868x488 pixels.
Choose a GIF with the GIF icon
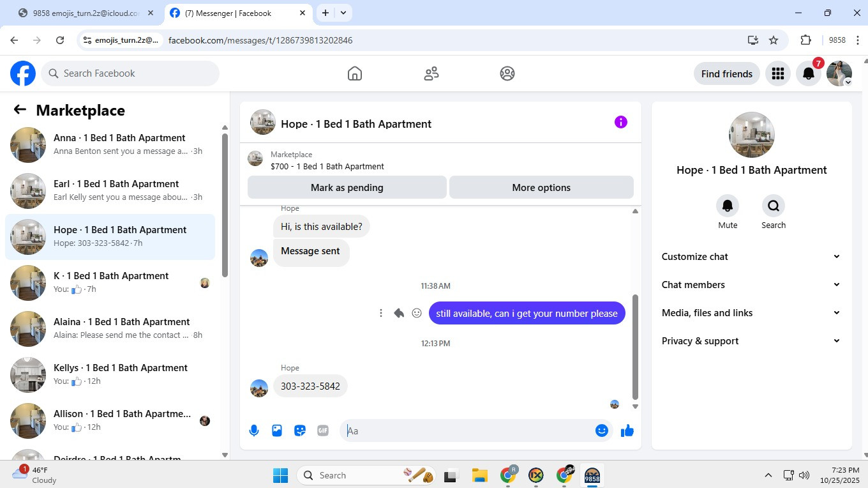pyautogui.click(x=323, y=431)
